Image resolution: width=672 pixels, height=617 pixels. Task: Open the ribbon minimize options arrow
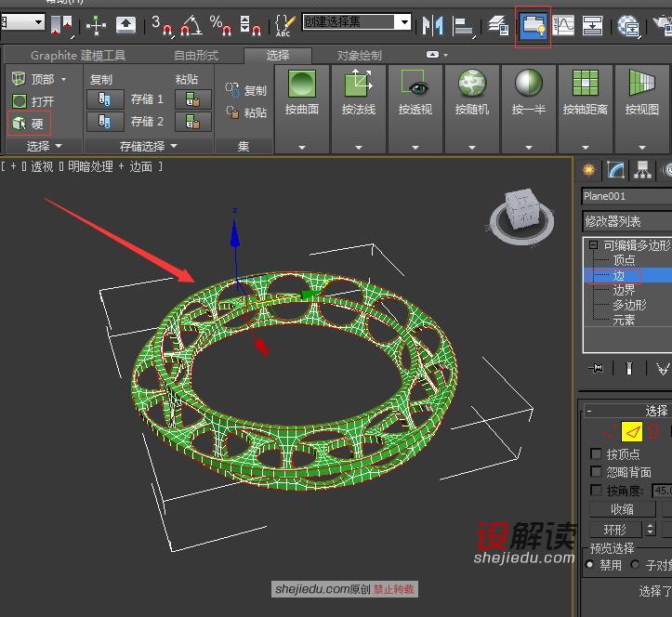click(x=446, y=55)
